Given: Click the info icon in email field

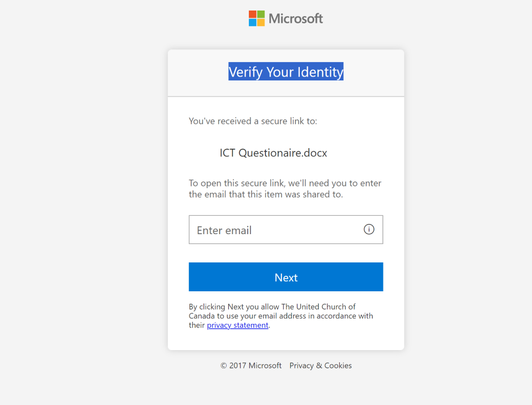Looking at the screenshot, I should click(369, 229).
